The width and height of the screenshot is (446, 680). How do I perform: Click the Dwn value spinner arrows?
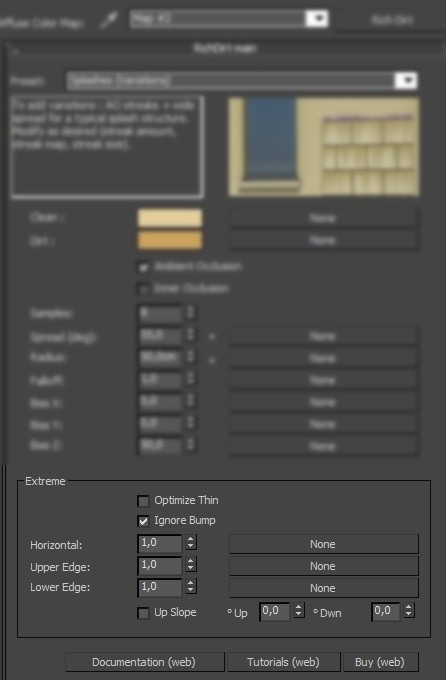[409, 610]
